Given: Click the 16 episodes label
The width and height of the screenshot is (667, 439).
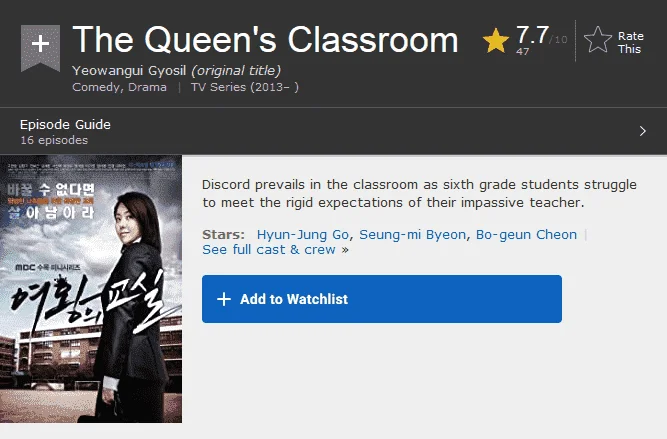Looking at the screenshot, I should (54, 140).
